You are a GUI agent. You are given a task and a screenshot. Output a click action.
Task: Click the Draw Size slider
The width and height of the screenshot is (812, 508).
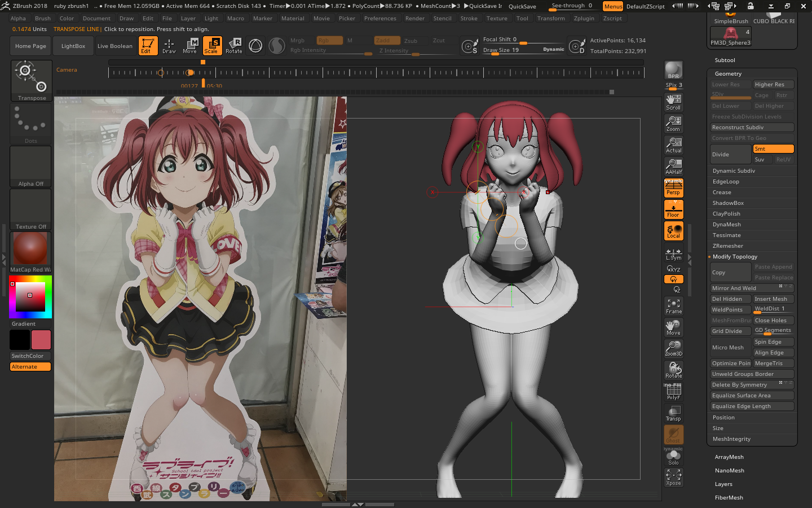tap(523, 50)
